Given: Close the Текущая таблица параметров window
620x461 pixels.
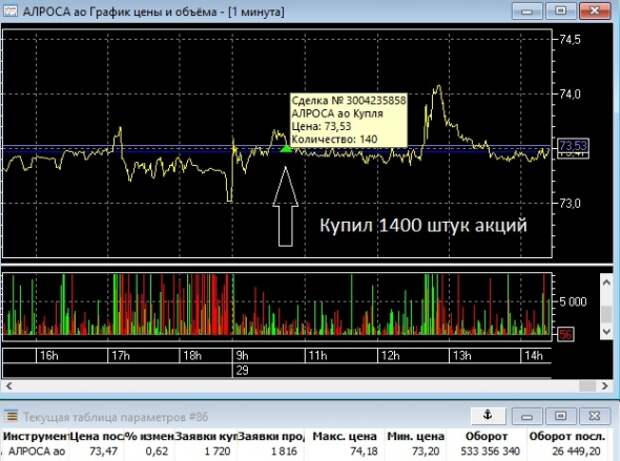Looking at the screenshot, I should point(595,416).
